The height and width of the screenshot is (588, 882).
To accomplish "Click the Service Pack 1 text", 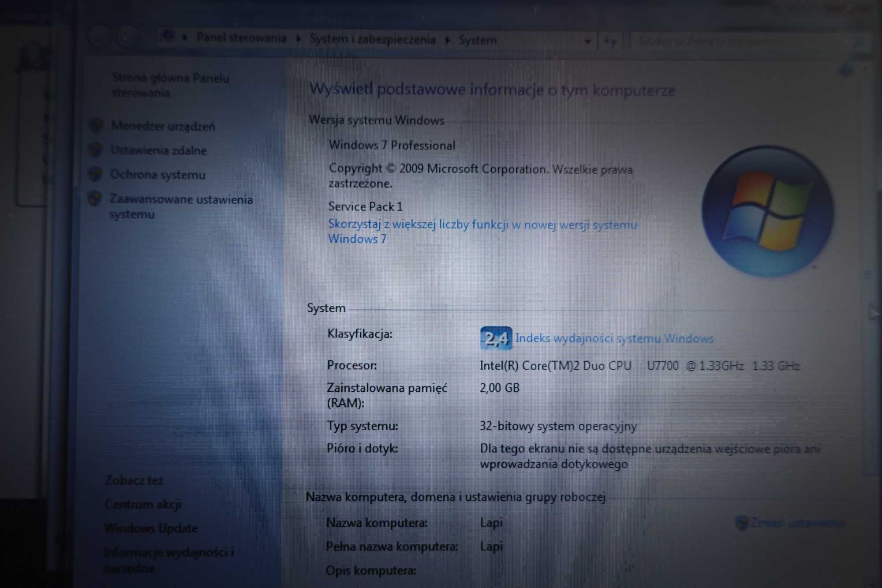I will [x=366, y=206].
